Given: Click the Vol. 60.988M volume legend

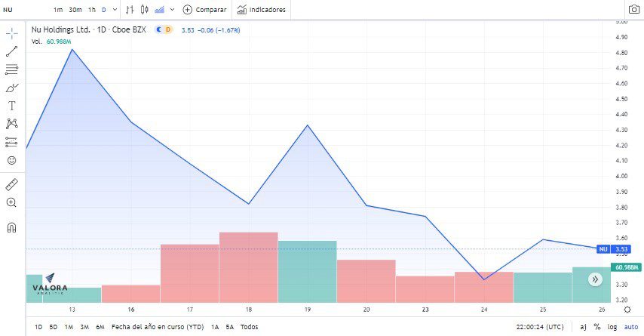Looking at the screenshot, I should pyautogui.click(x=51, y=42).
